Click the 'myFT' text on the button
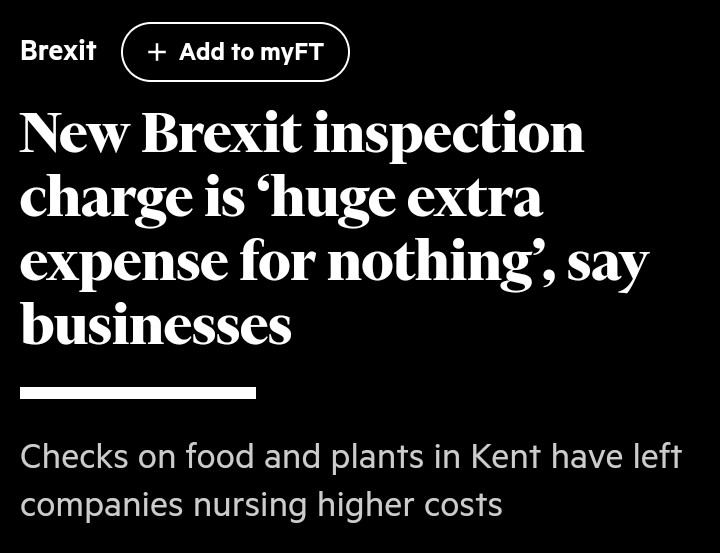This screenshot has height=553, width=720. pos(292,52)
